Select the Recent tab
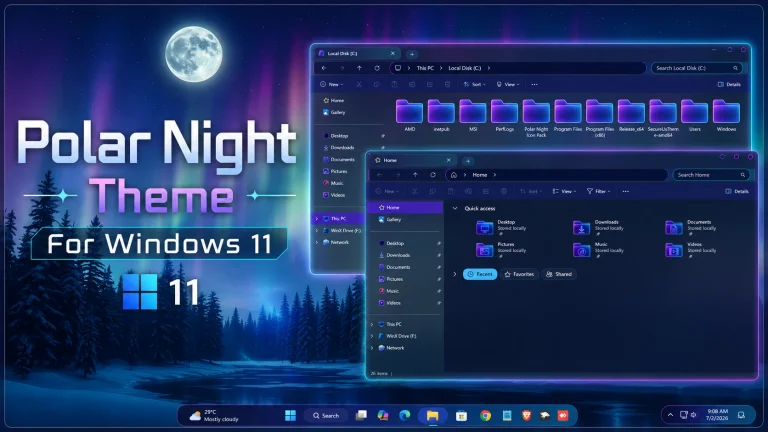The width and height of the screenshot is (768, 432). point(480,274)
